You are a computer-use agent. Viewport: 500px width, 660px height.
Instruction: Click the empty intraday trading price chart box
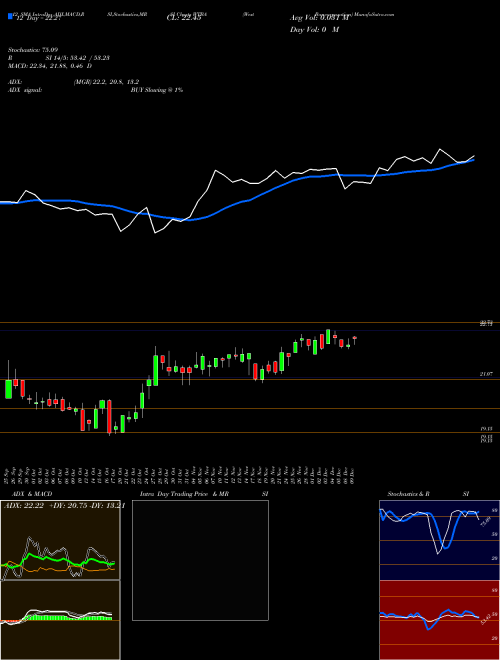coord(200,560)
